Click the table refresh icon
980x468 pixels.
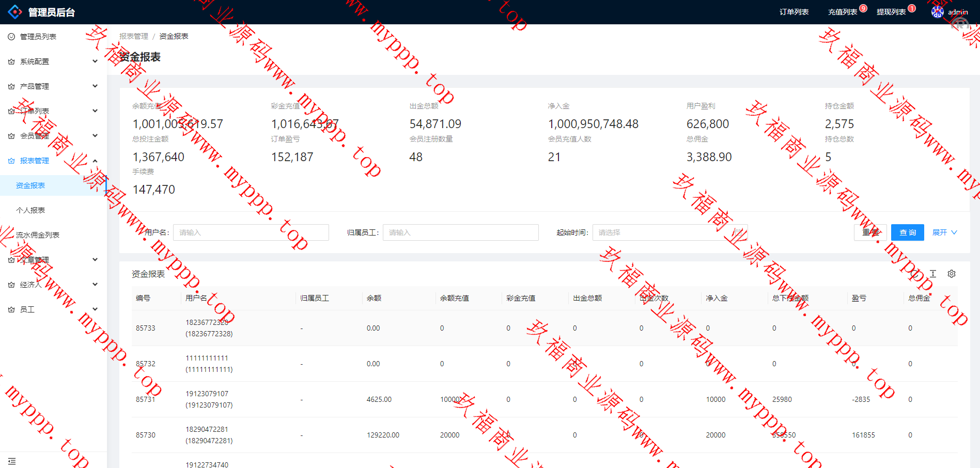[x=915, y=274]
